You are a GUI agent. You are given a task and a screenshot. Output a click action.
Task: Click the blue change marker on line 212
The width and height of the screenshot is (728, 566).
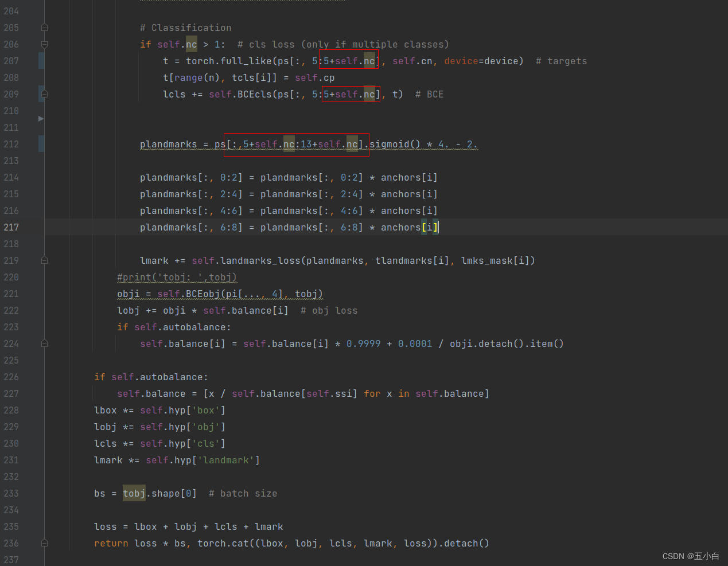41,144
